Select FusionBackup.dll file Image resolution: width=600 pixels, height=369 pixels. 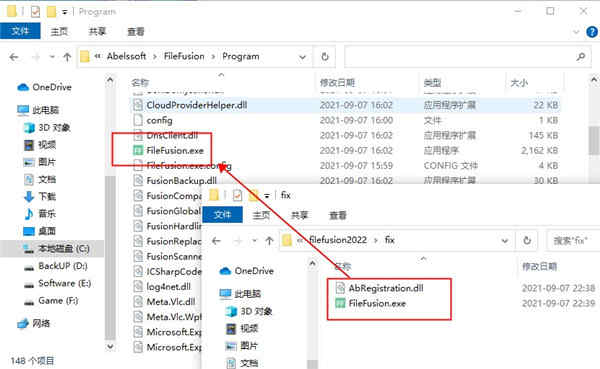pos(182,181)
